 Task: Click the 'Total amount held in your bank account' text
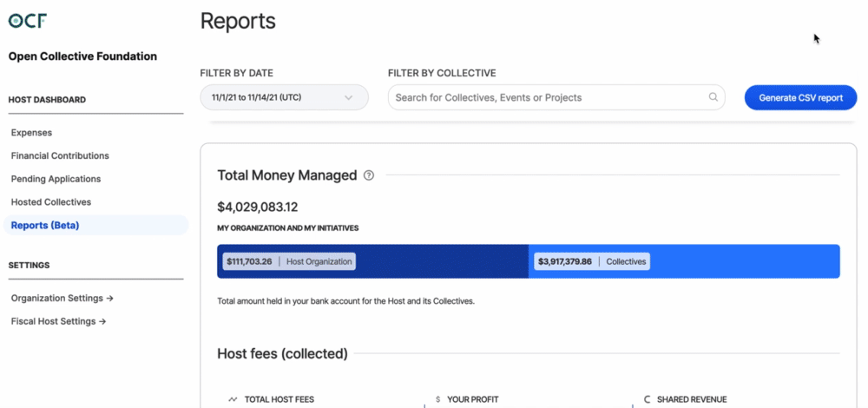(x=346, y=302)
